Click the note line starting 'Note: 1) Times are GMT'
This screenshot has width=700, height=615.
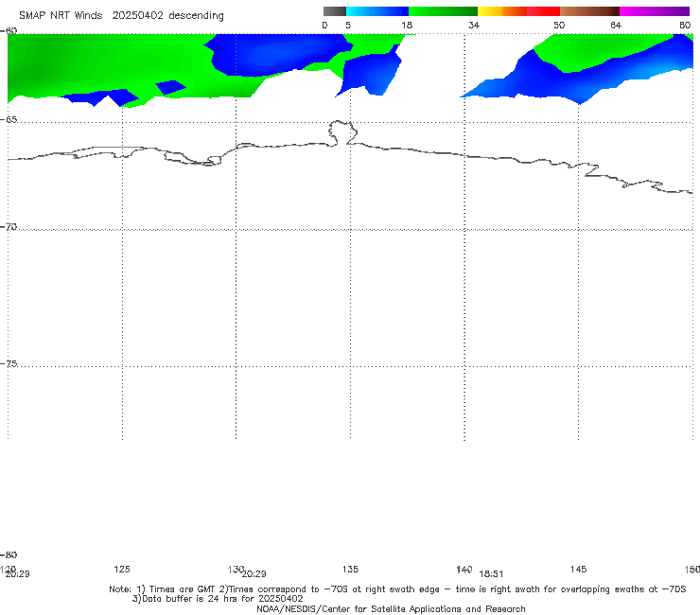click(x=397, y=589)
